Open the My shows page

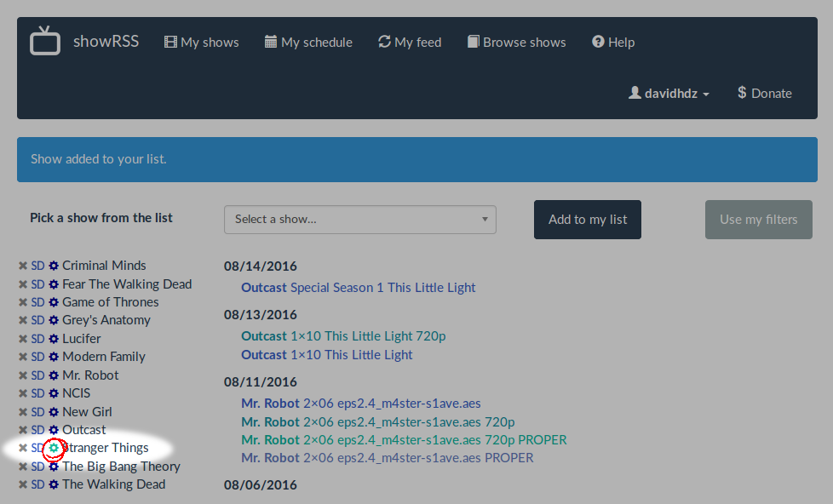[x=201, y=42]
